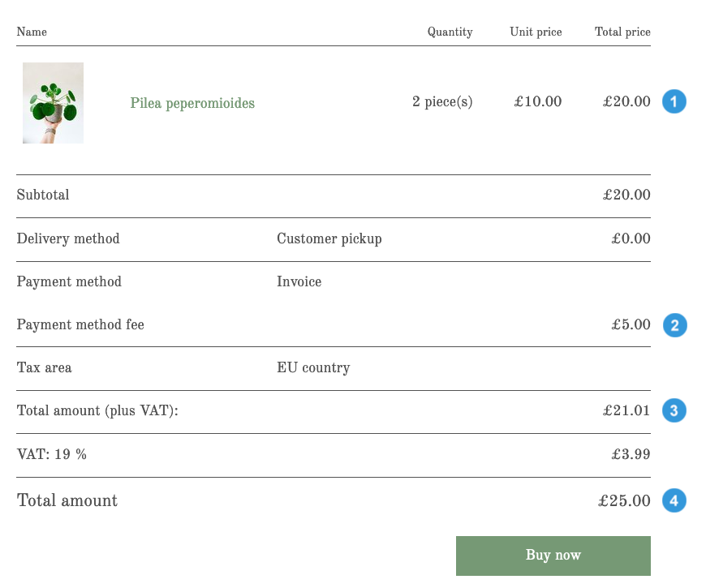This screenshot has height=588, width=706.
Task: Select the Invoice payment method
Action: pos(299,281)
